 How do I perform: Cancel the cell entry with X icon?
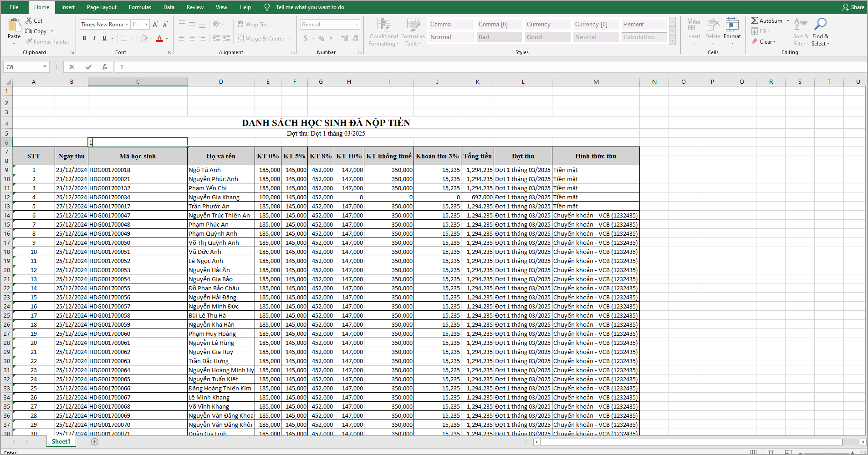pyautogui.click(x=72, y=67)
